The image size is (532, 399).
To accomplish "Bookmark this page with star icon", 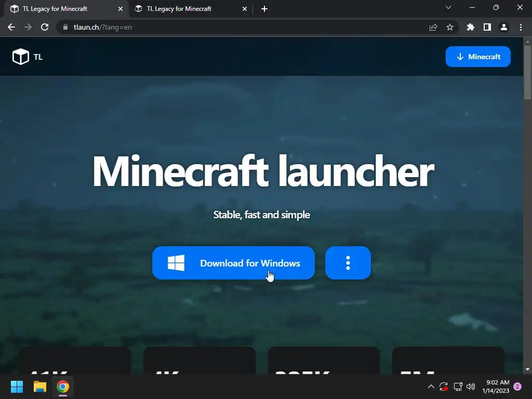I will coord(450,27).
